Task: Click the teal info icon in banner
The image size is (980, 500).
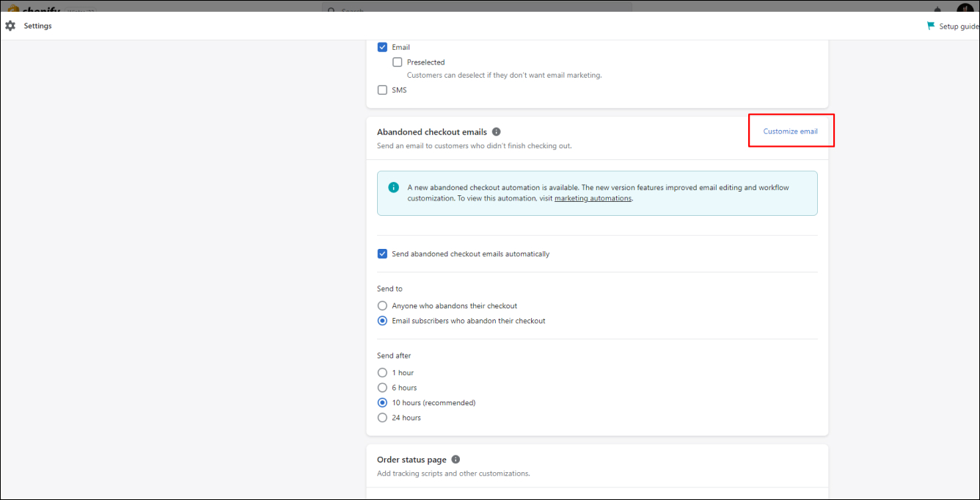Action: click(394, 187)
